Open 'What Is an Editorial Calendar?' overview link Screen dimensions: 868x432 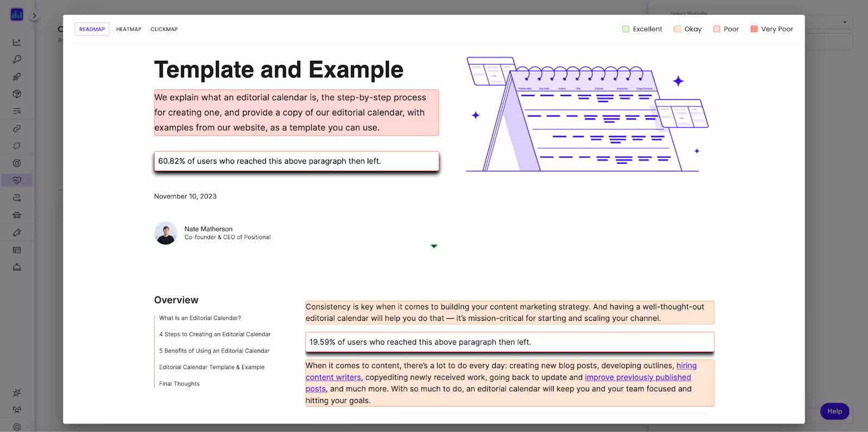click(200, 318)
